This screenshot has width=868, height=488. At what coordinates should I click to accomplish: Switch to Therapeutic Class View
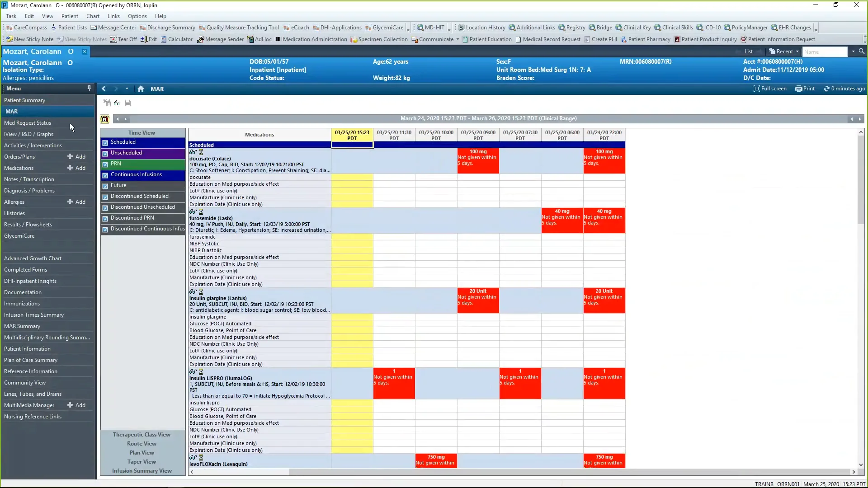click(x=142, y=434)
